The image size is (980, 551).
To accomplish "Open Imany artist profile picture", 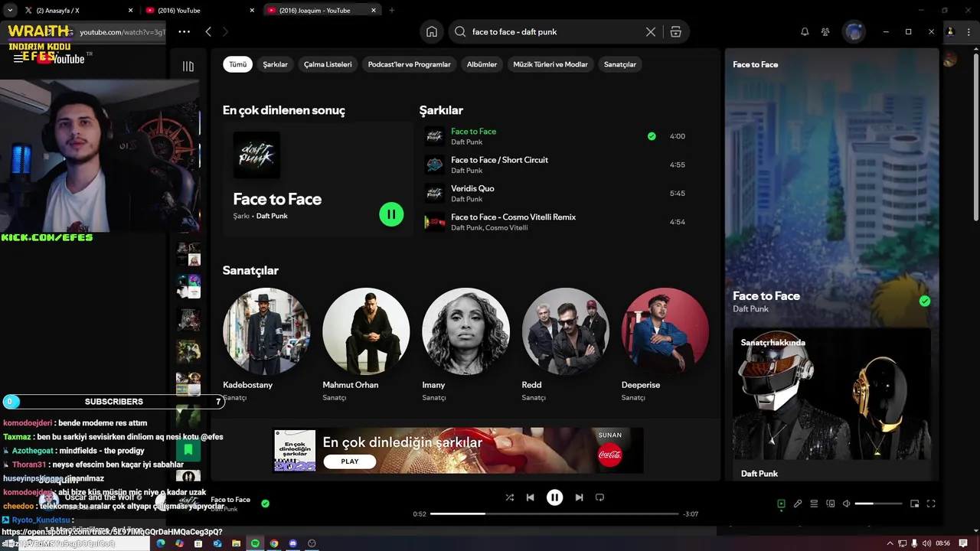I will click(465, 331).
